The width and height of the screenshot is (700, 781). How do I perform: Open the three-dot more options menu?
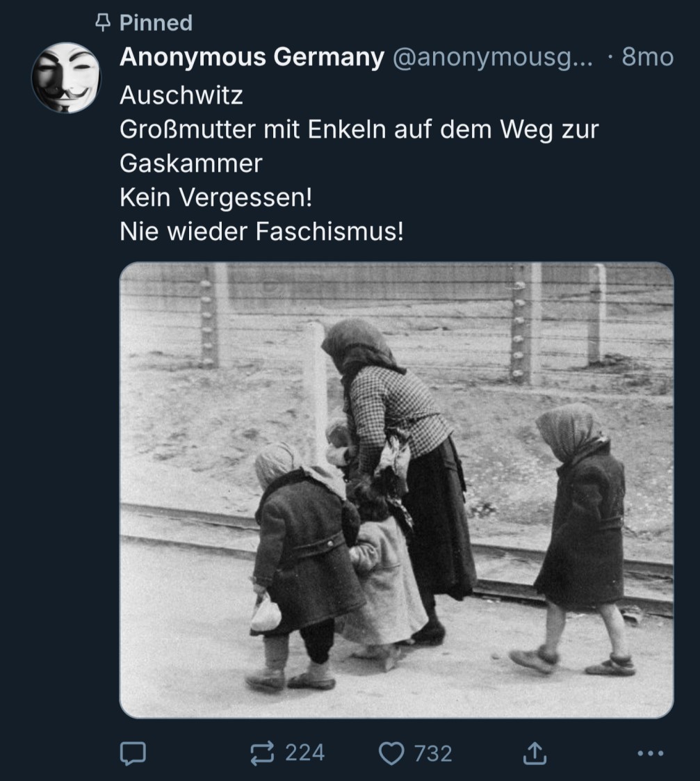(651, 753)
